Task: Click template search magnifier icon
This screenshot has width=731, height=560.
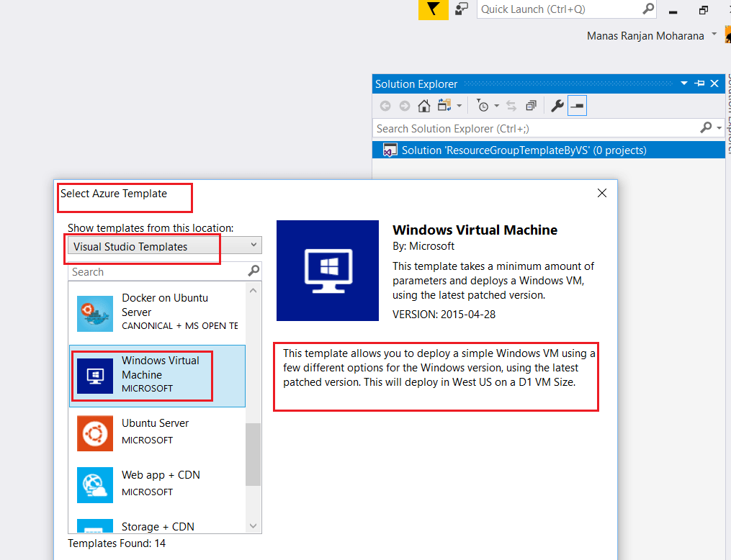Action: tap(254, 271)
